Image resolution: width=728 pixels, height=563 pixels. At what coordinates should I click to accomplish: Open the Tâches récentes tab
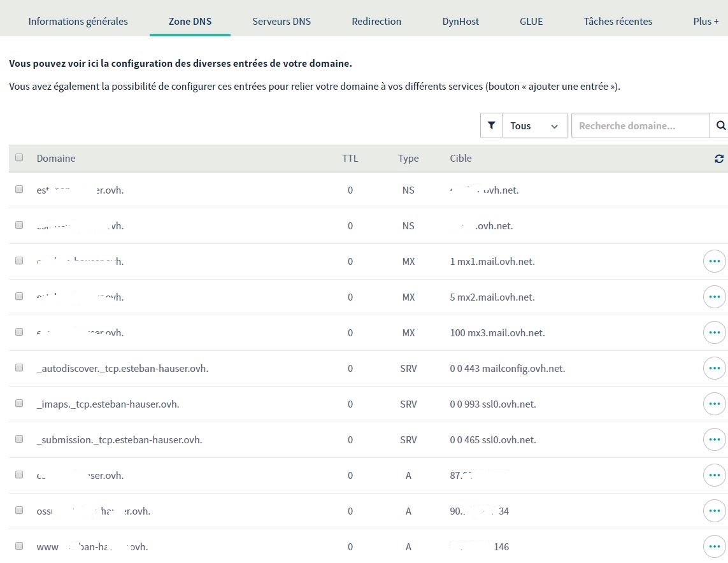click(618, 22)
